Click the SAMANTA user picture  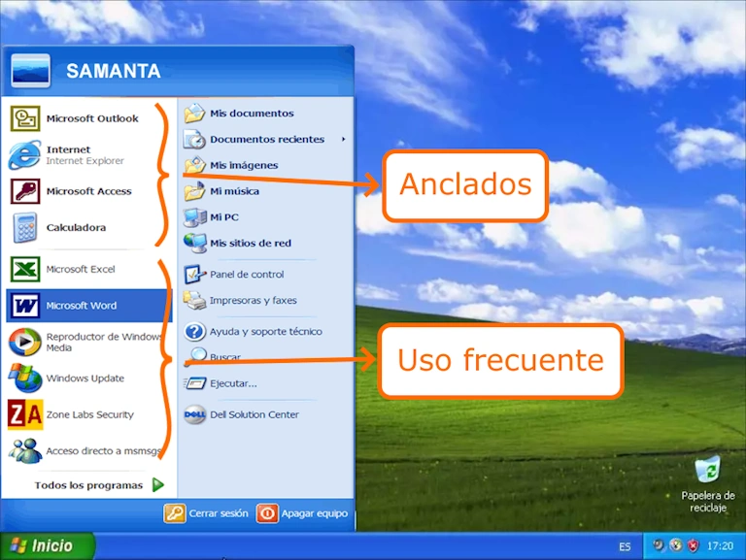tap(30, 71)
